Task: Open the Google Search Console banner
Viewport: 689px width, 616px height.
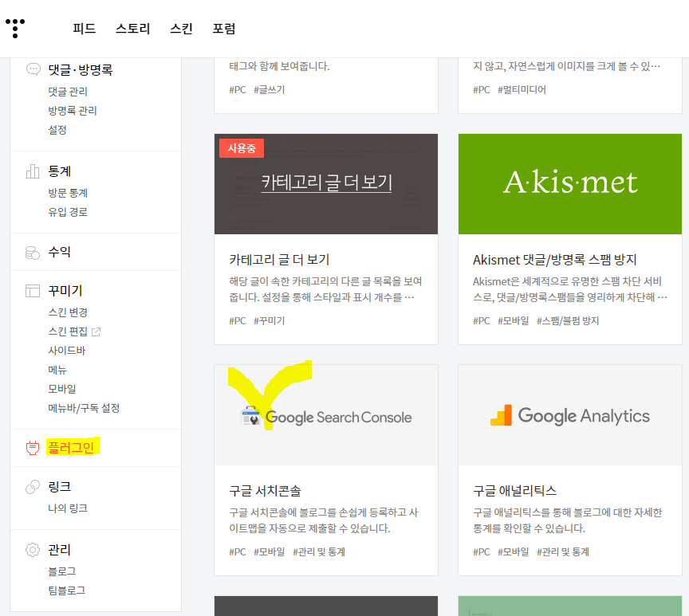Action: coord(326,415)
